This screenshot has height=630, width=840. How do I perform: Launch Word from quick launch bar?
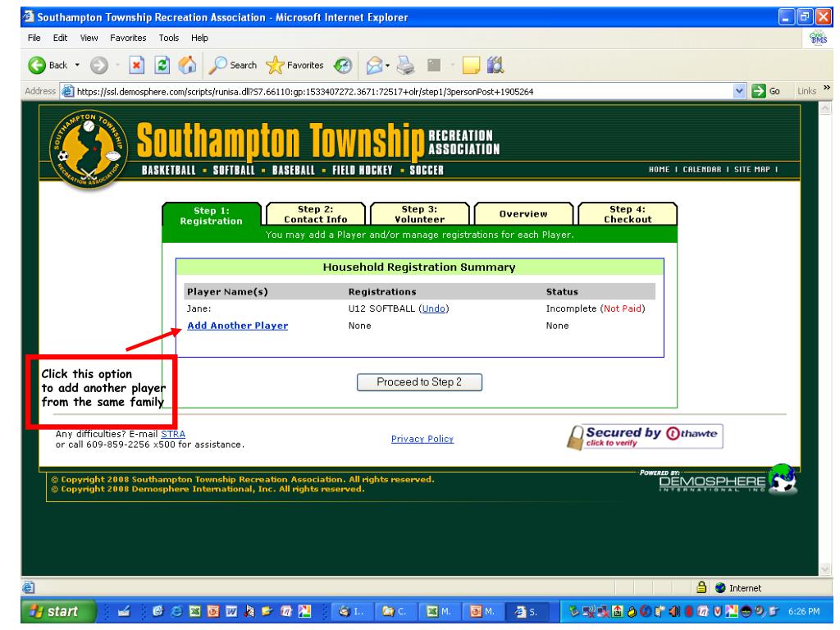tap(231, 610)
